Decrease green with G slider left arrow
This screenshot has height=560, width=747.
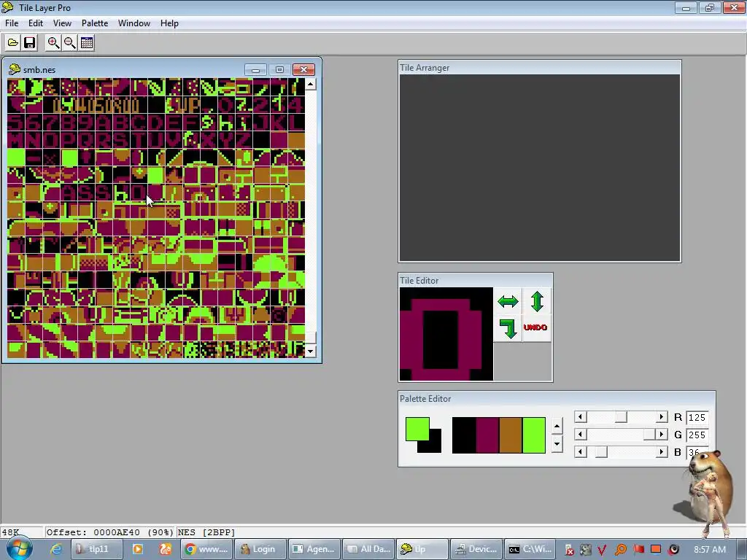(580, 435)
